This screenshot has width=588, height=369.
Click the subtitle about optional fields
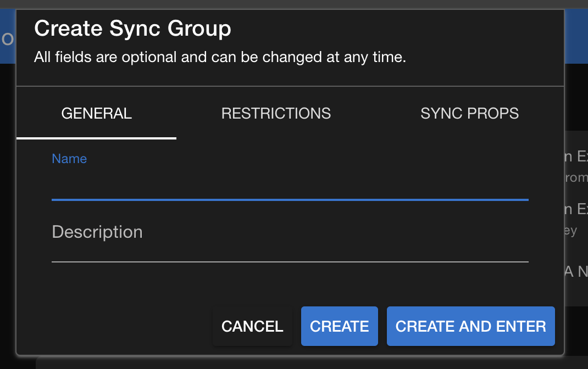(220, 57)
